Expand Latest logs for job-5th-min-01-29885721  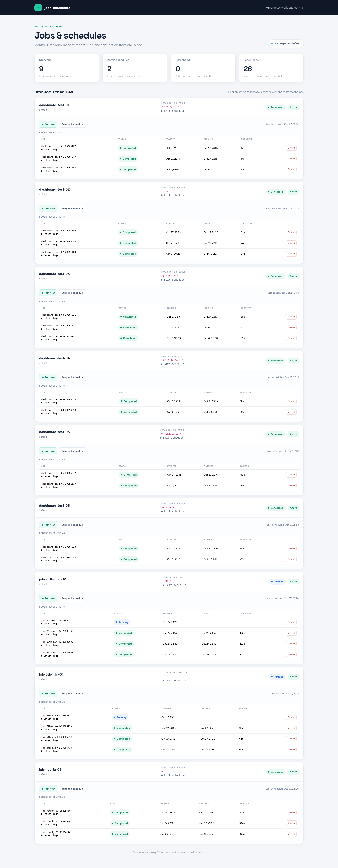tap(49, 719)
